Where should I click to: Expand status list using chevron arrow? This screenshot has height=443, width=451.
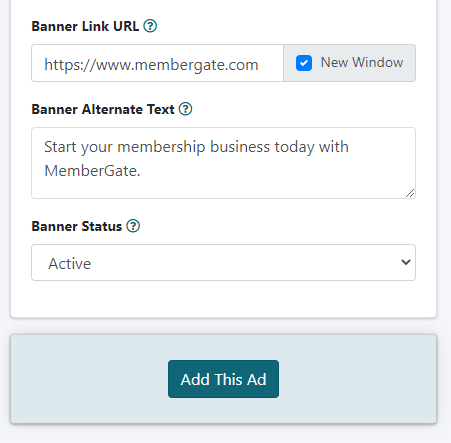[406, 262]
